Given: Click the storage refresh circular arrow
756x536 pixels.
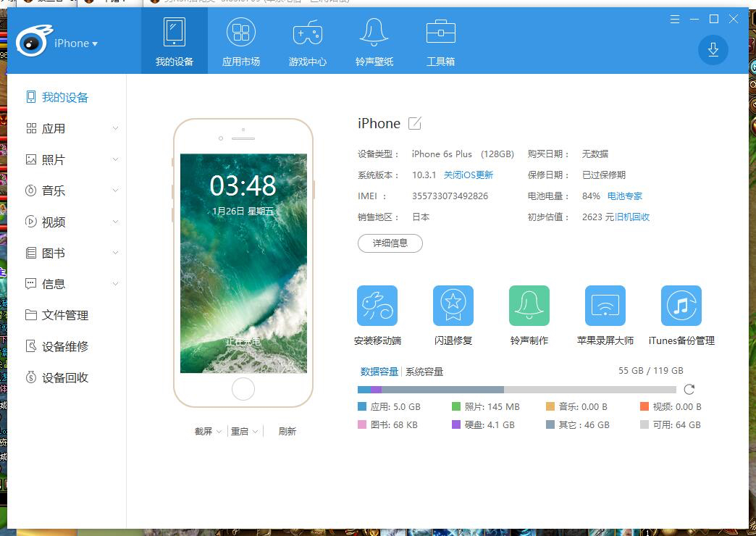Looking at the screenshot, I should [x=689, y=389].
